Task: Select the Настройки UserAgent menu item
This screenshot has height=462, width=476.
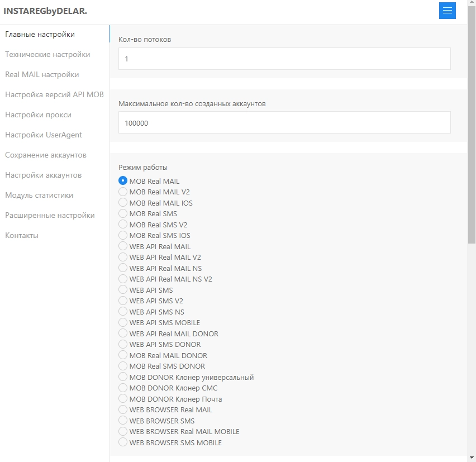Action: 44,135
